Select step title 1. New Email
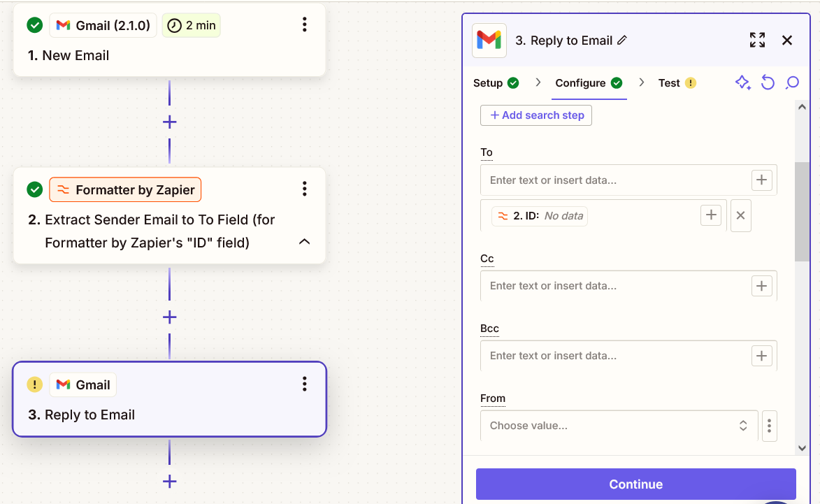 point(69,55)
